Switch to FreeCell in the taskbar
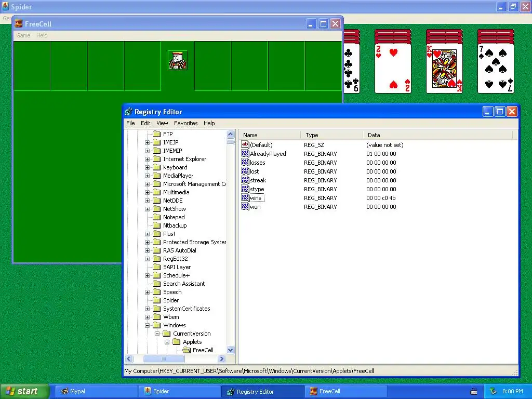Screen dimensions: 532x399 pos(345,392)
